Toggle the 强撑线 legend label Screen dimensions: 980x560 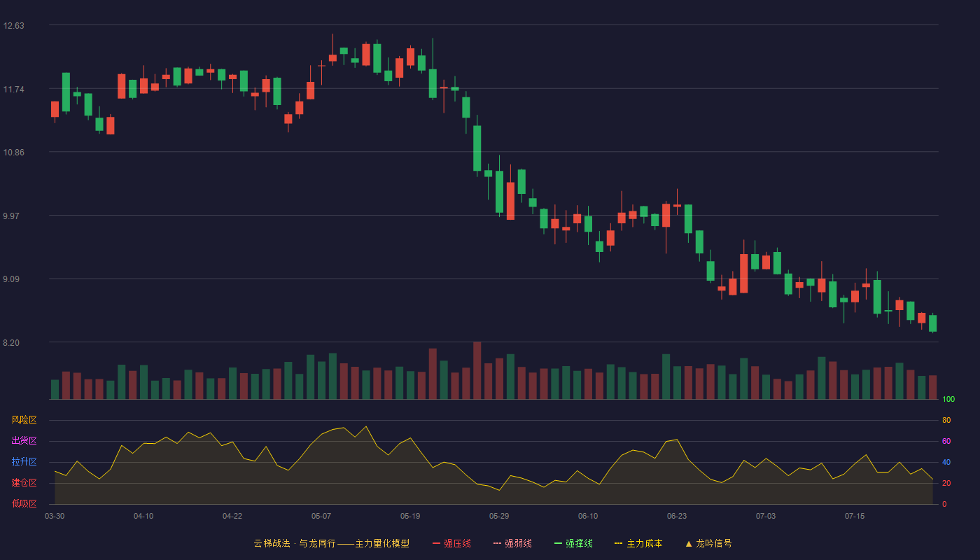coord(579,543)
